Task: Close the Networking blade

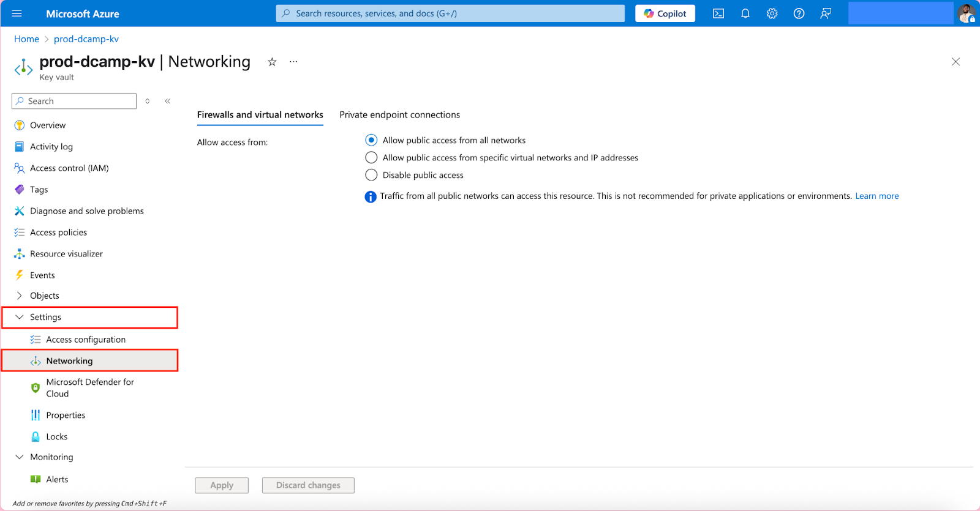Action: 956,62
